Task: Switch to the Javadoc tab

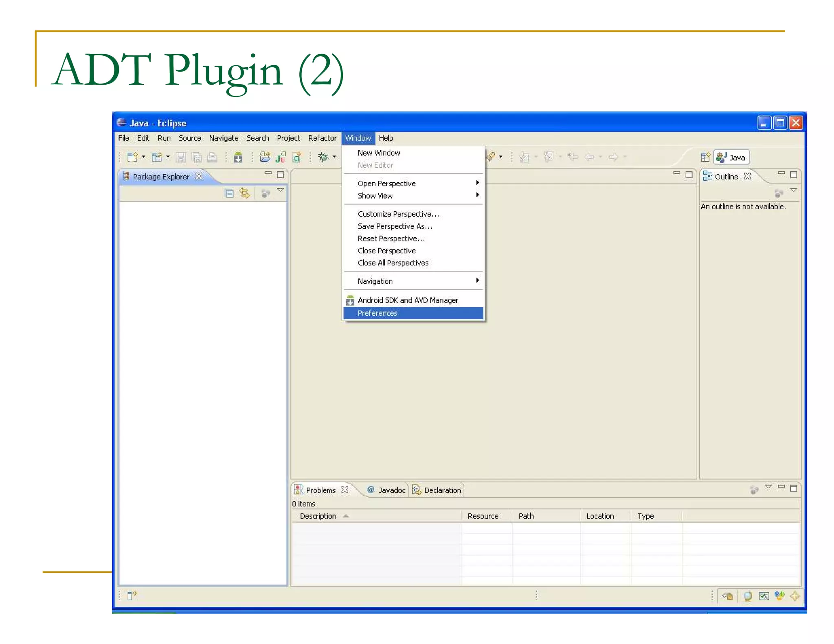Action: tap(386, 490)
